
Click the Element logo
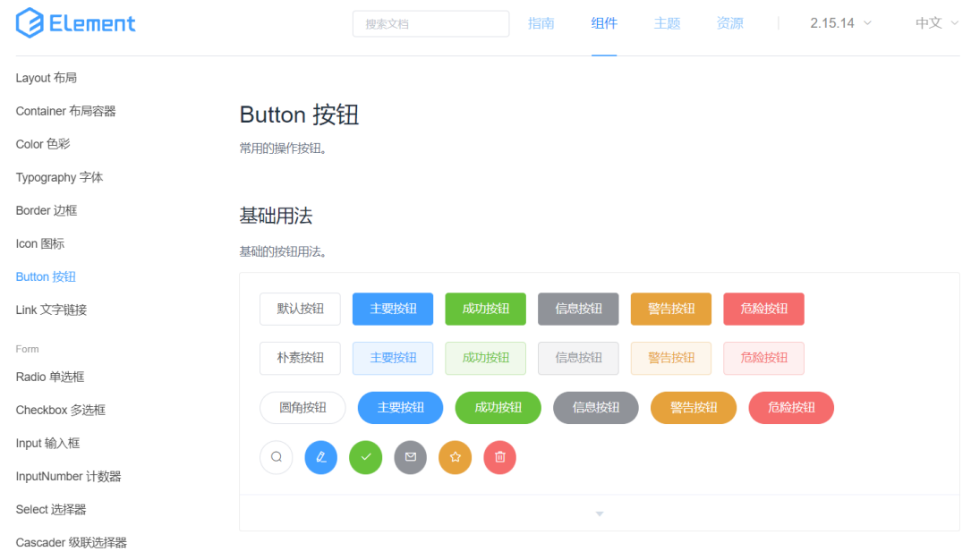(76, 23)
